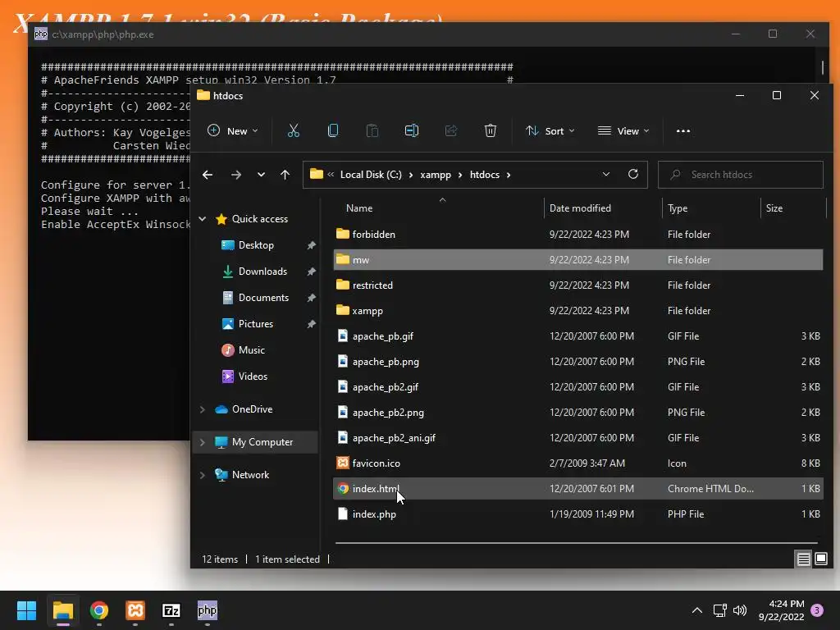Open Videos in Quick access
Screen dimensions: 840x630
point(253,376)
